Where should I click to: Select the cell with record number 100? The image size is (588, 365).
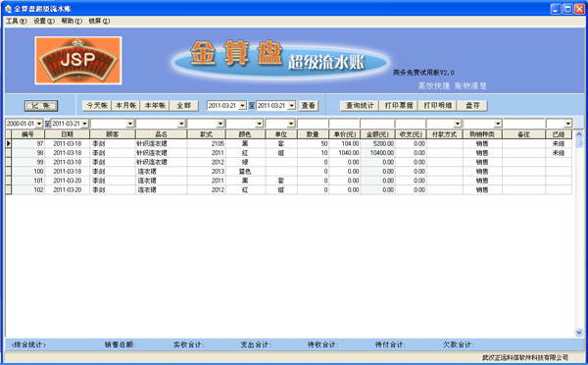coord(28,172)
